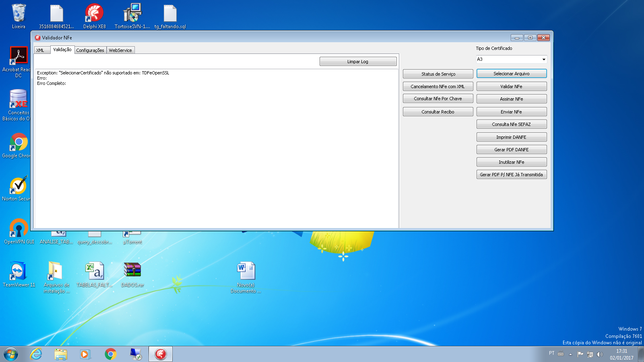
Task: Switch to the Configurações tab
Action: coord(90,50)
